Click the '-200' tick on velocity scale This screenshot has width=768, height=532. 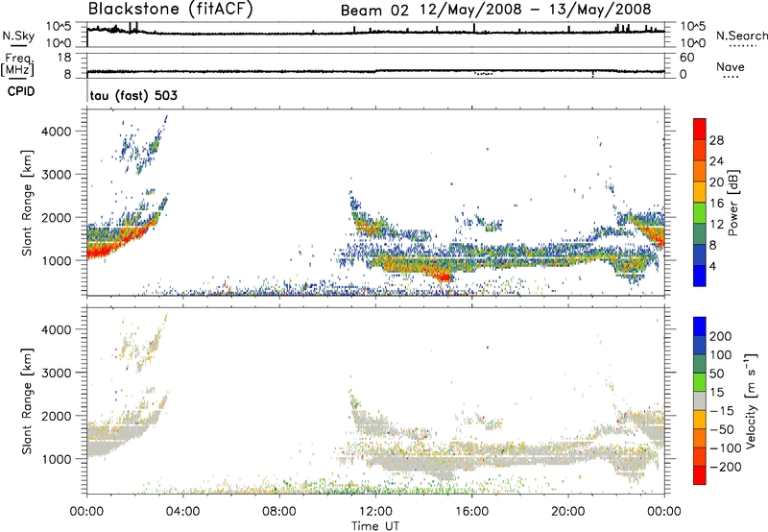[x=726, y=467]
